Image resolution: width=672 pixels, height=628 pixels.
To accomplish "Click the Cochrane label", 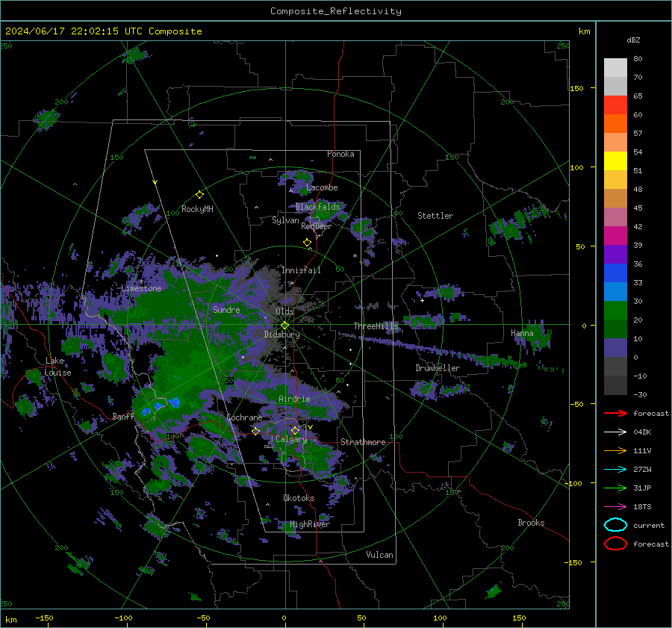I will tap(244, 417).
